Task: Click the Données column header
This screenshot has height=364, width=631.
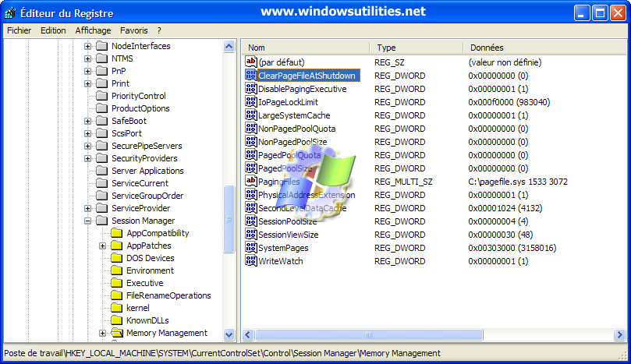Action: coord(545,48)
